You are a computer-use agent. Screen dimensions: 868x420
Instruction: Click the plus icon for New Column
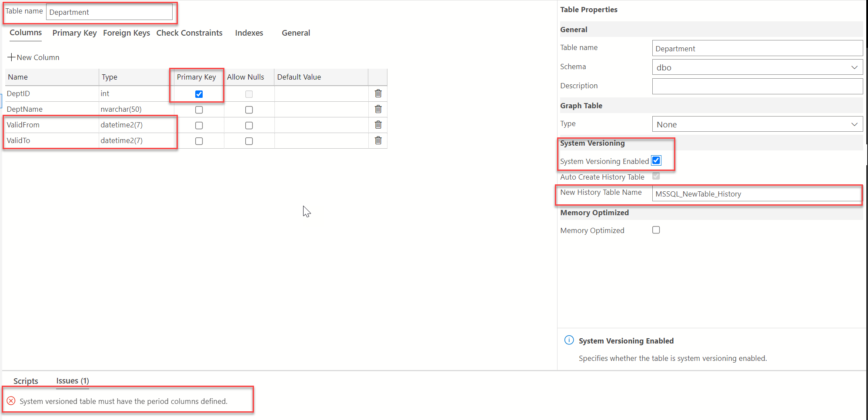point(11,57)
